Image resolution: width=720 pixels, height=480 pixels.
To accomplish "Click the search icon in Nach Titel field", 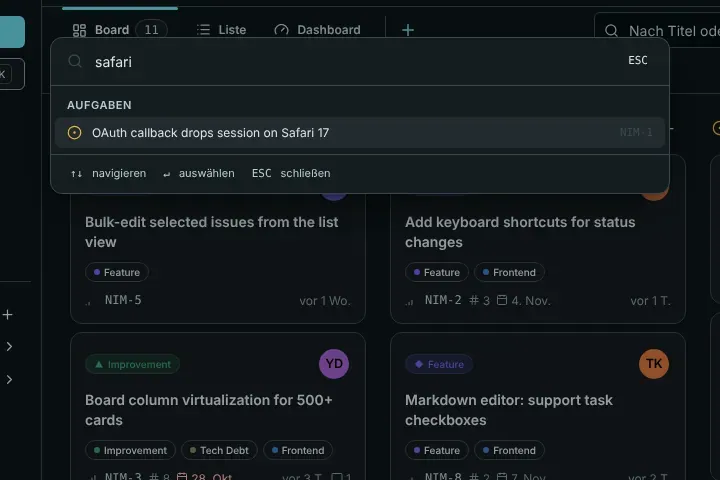I will 611,31.
